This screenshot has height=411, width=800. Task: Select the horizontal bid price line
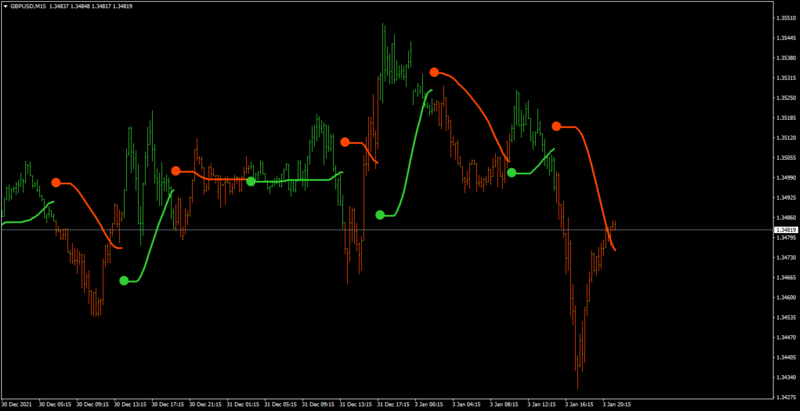(387, 230)
